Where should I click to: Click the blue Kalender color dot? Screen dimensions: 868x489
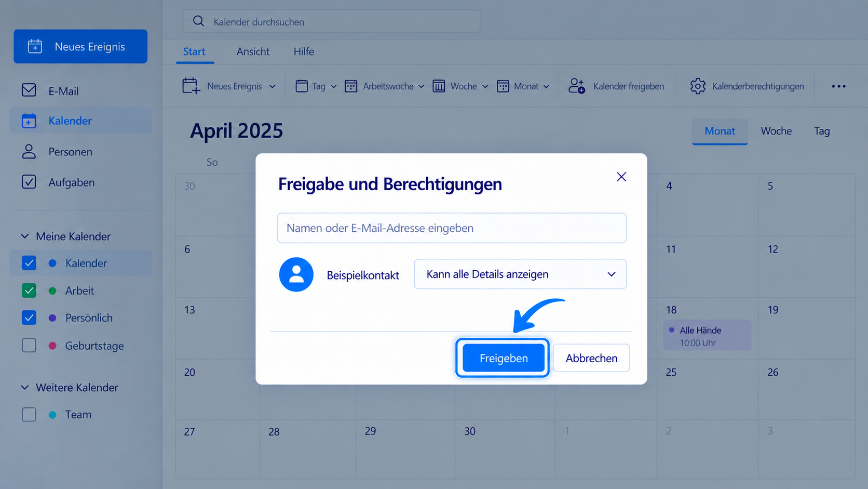[x=52, y=263]
